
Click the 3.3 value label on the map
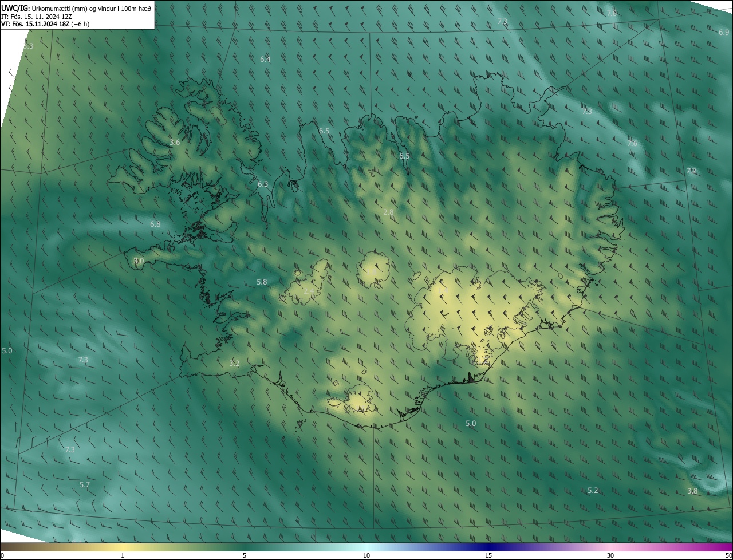pos(28,46)
